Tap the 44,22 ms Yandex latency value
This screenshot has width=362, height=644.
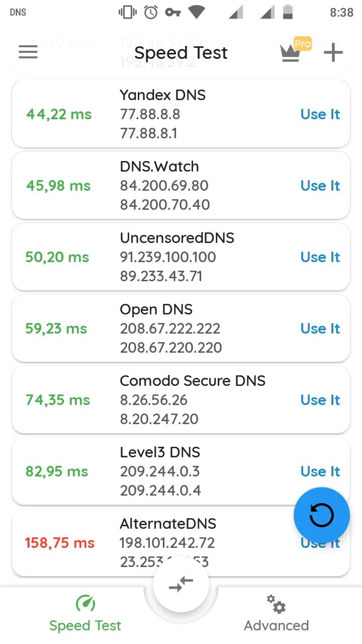[59, 115]
